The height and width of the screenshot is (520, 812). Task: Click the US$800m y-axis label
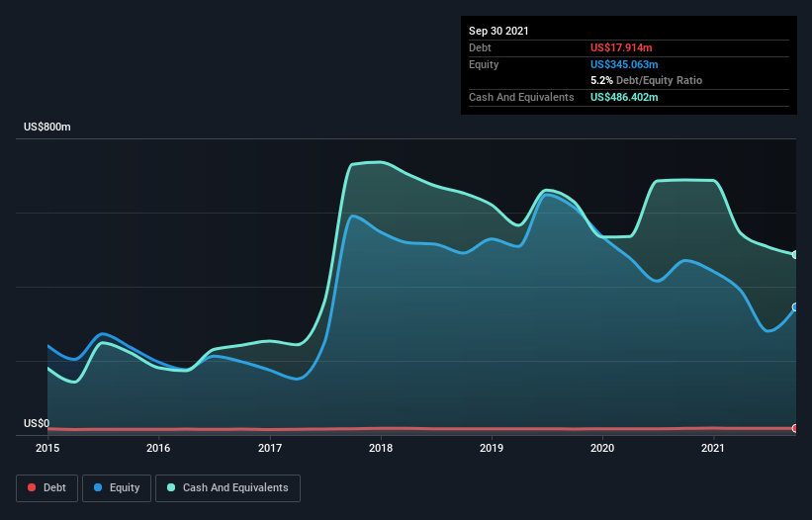pyautogui.click(x=47, y=127)
